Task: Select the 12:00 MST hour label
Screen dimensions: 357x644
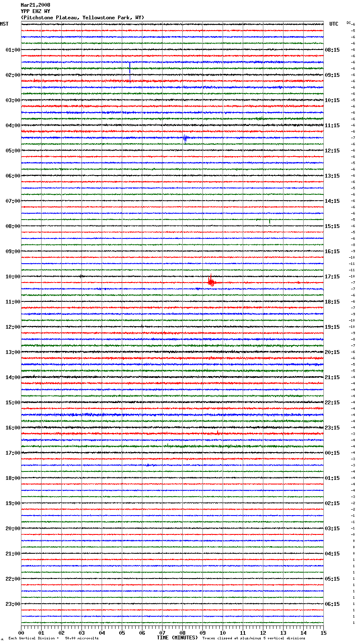Action: (13, 327)
